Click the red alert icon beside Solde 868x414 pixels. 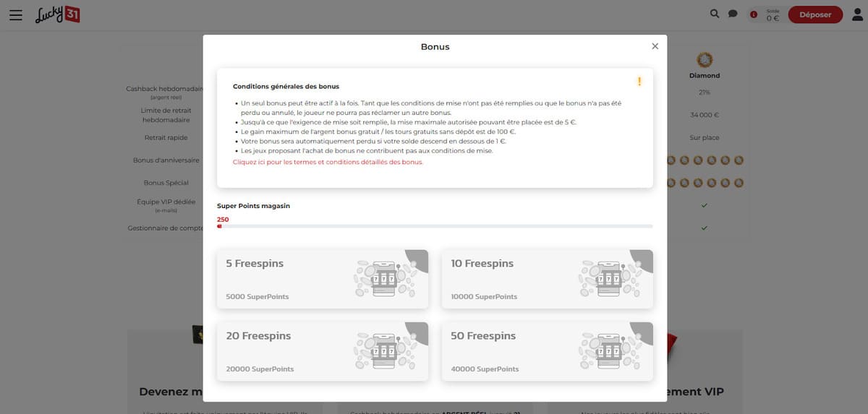754,14
